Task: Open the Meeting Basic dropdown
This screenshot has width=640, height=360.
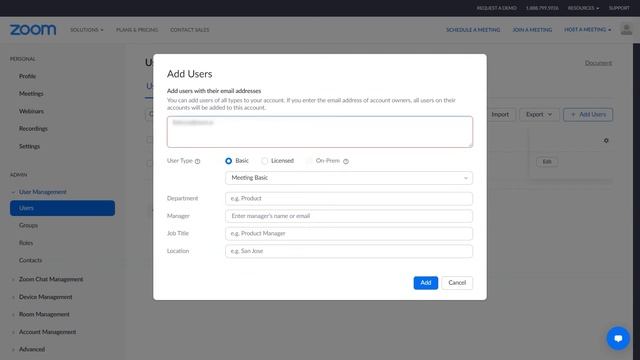Action: [x=349, y=178]
